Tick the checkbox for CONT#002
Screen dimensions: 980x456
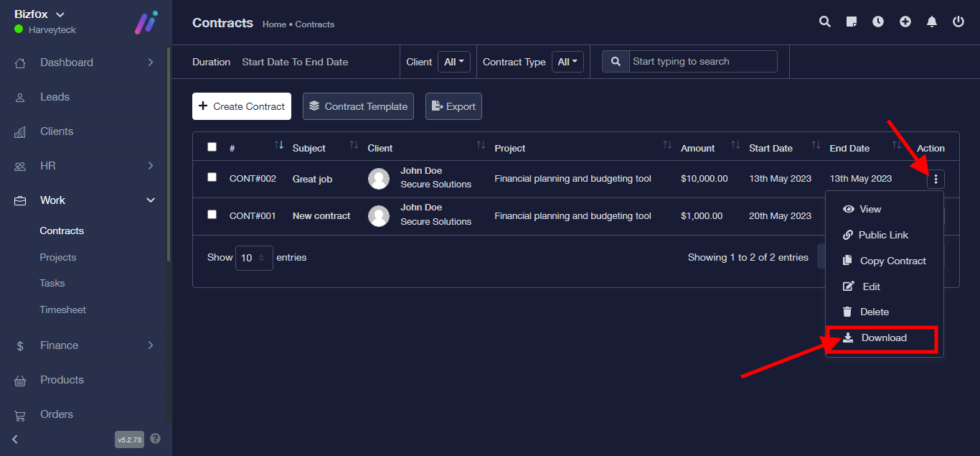(x=212, y=177)
